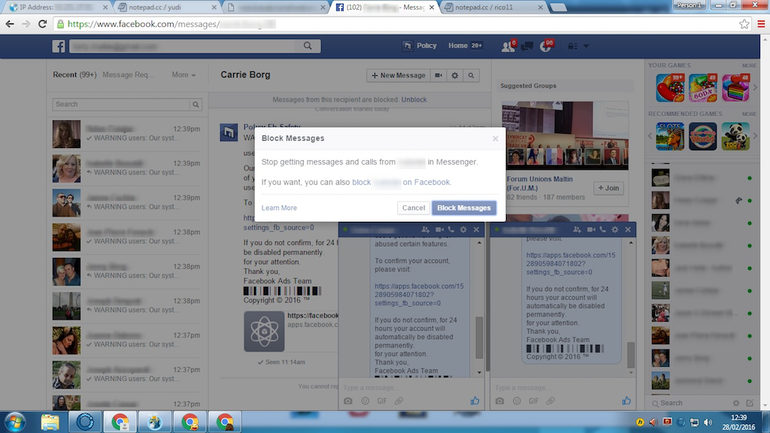Click the left chat vertical scrollbar

(x=479, y=338)
